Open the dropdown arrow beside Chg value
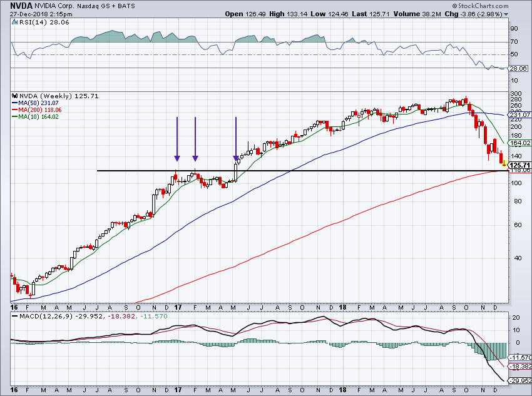This screenshot has width=532, height=396. point(506,14)
